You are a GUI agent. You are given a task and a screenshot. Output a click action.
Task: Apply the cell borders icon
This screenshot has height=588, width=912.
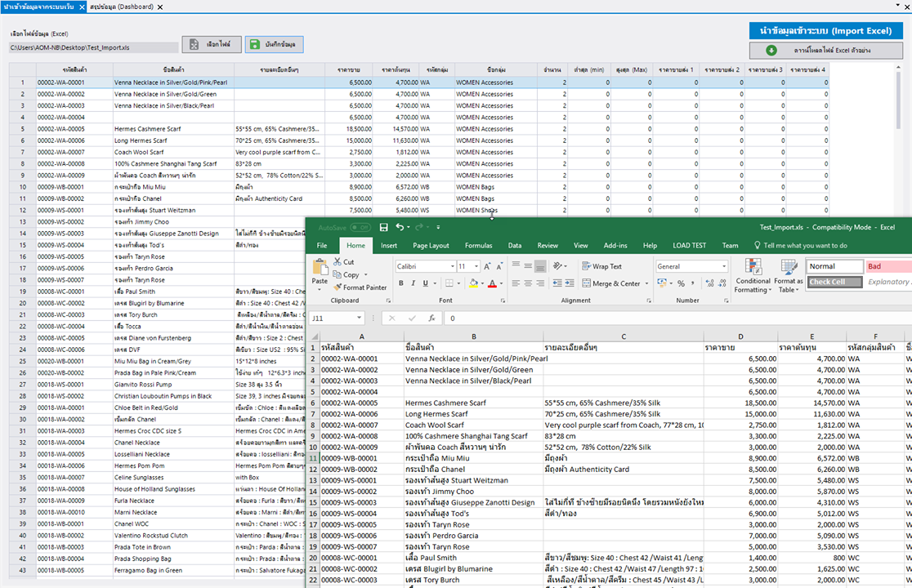[x=449, y=283]
